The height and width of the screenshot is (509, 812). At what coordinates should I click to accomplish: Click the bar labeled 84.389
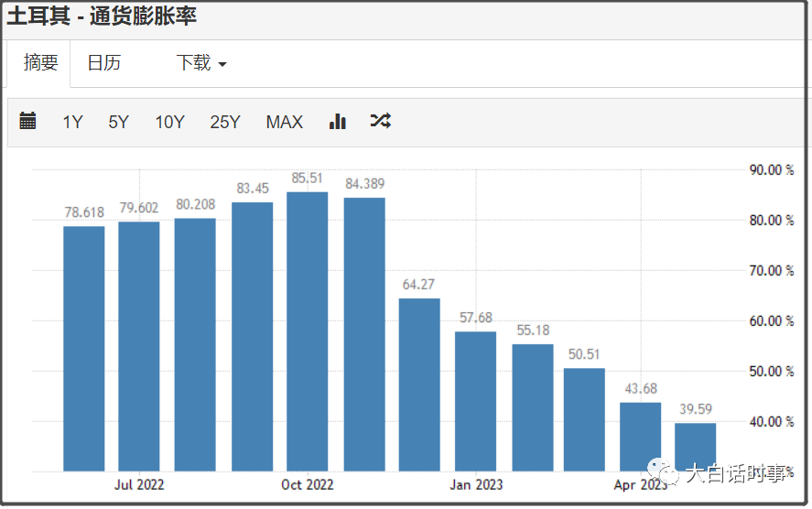point(364,334)
